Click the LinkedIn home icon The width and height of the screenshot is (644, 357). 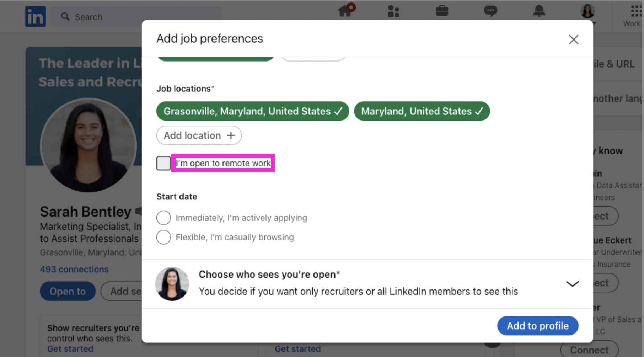point(345,12)
